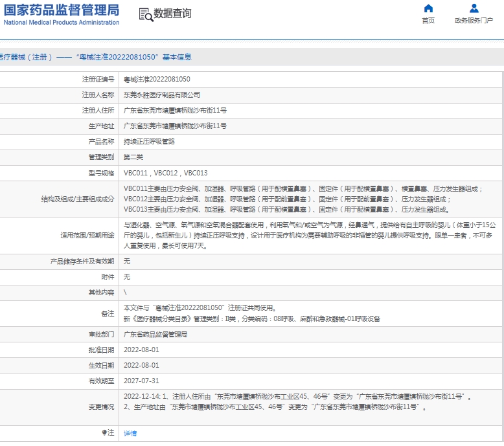Click the 注册人名称 label
The height and width of the screenshot is (446, 504).
98,95
